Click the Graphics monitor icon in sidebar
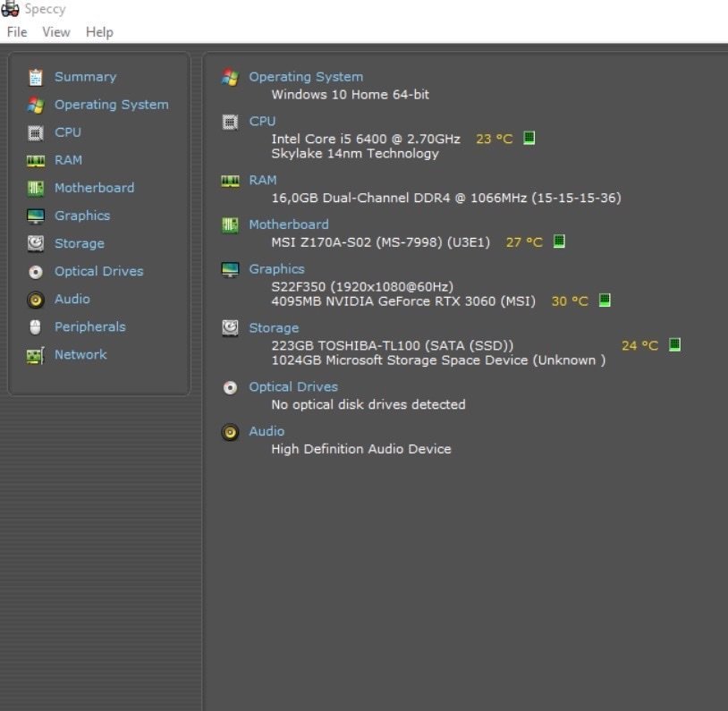728x711 pixels. pos(36,216)
